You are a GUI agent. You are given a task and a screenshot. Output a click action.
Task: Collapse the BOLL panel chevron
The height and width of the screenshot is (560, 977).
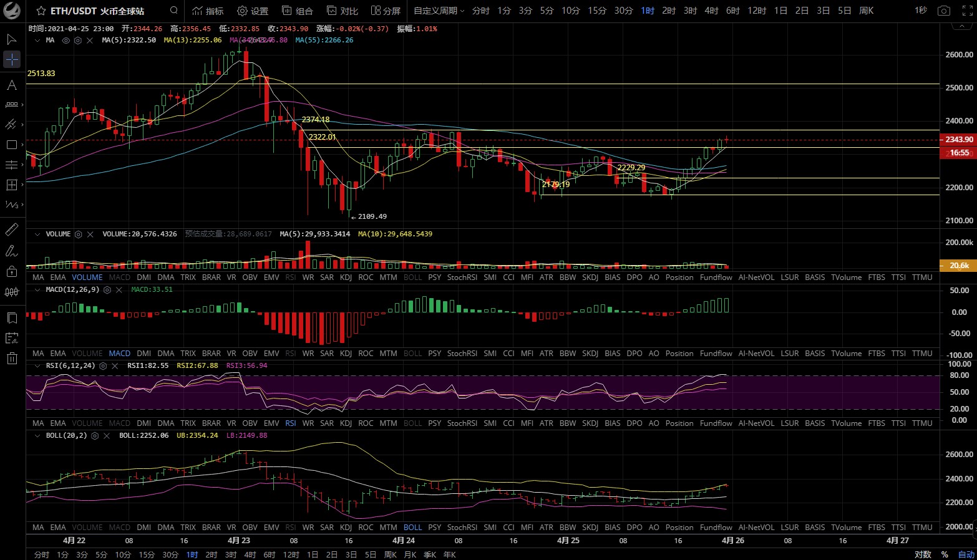tap(37, 436)
